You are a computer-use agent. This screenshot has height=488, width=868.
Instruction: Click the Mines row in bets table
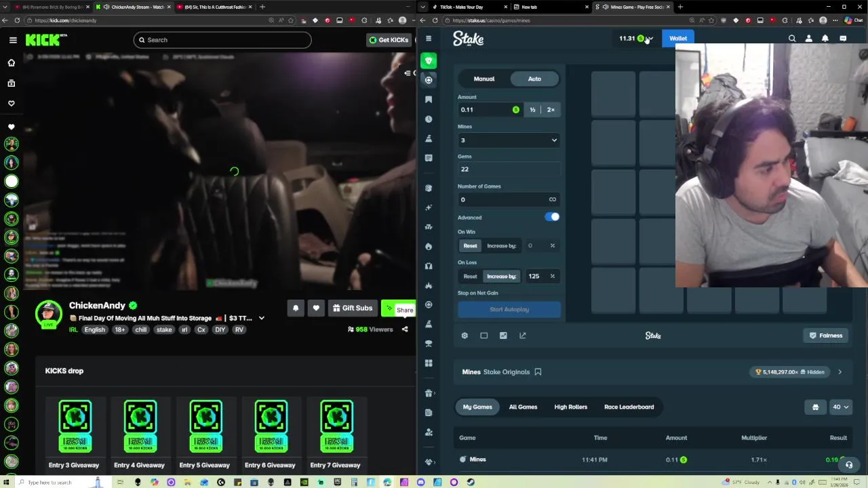coord(654,460)
